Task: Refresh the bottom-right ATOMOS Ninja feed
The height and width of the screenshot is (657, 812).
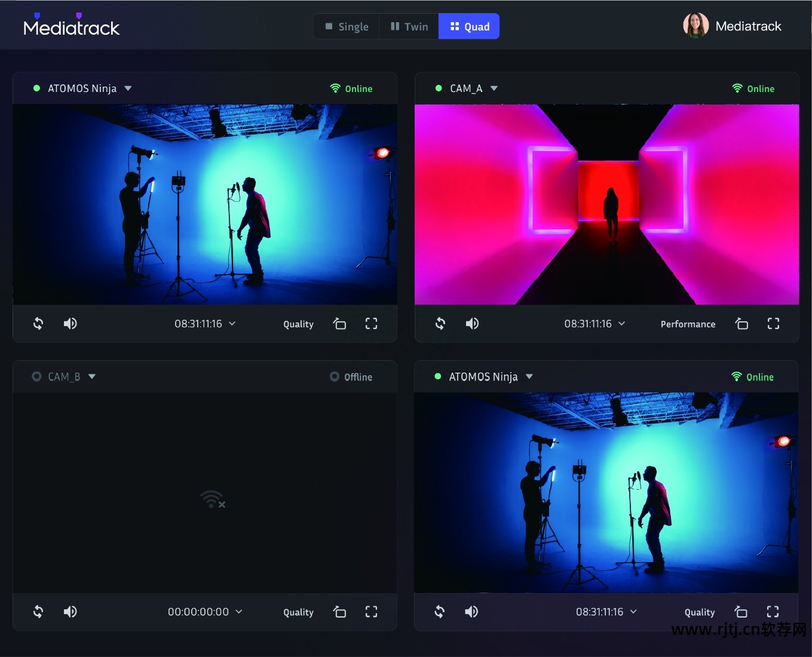Action: click(x=440, y=612)
